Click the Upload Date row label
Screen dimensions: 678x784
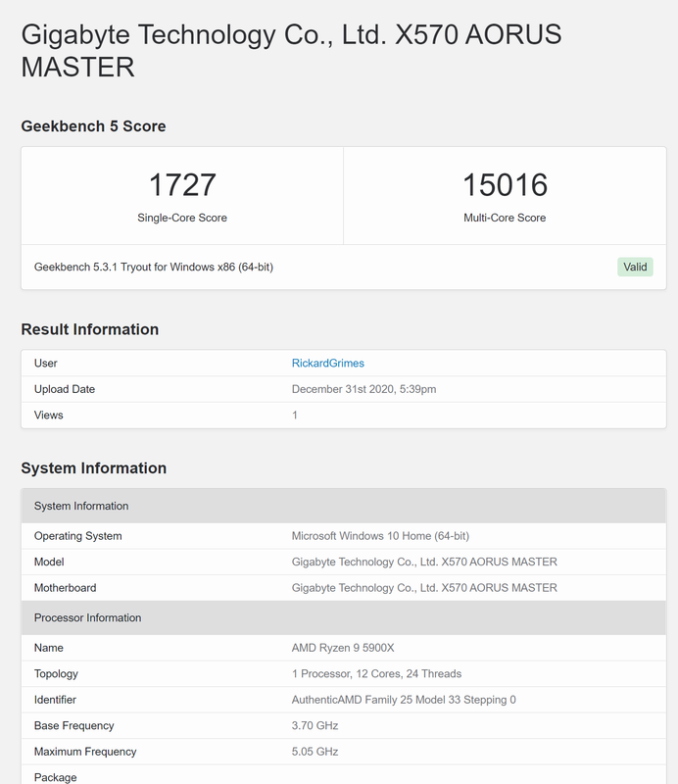[65, 389]
